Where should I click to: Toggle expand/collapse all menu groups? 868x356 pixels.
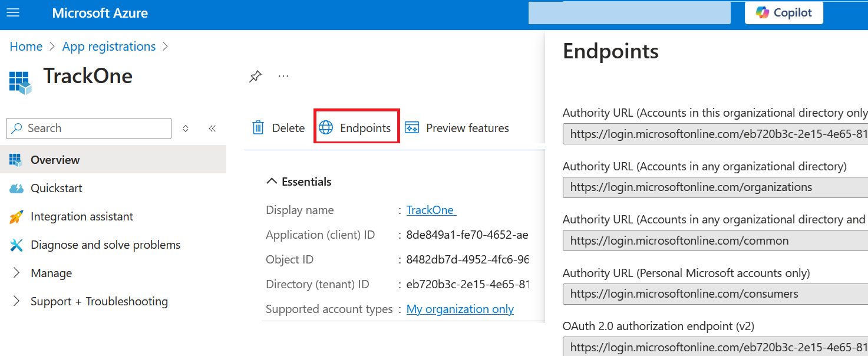pyautogui.click(x=186, y=128)
